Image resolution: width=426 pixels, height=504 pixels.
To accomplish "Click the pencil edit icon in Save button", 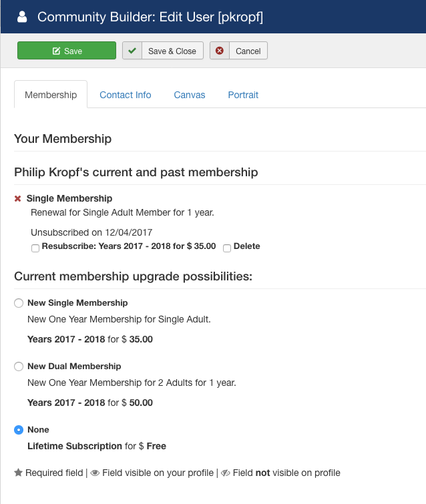I will click(56, 51).
